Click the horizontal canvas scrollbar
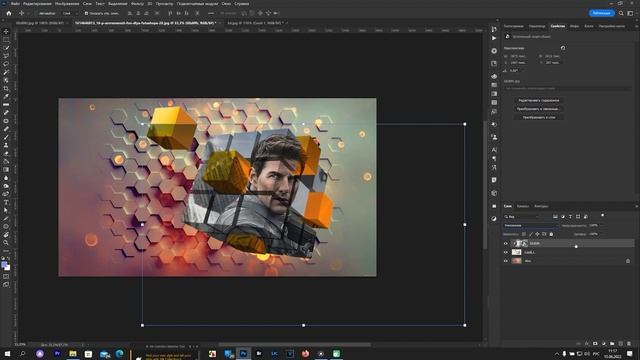 point(294,345)
